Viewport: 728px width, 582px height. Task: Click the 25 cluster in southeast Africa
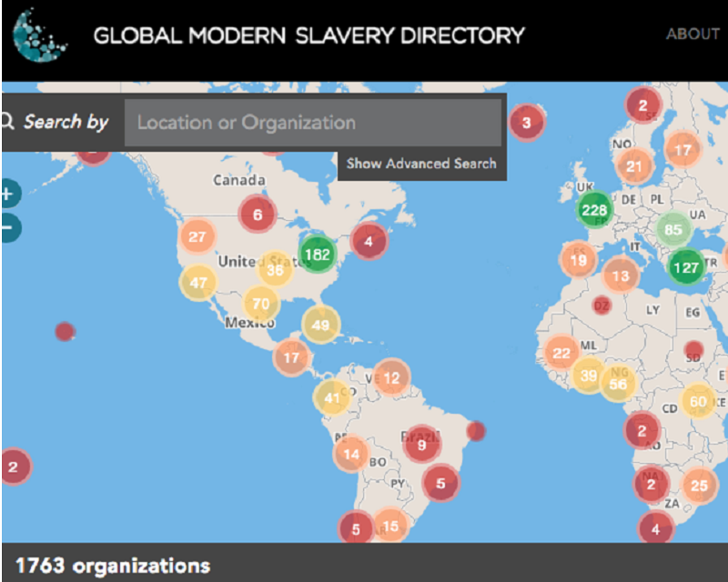(698, 486)
